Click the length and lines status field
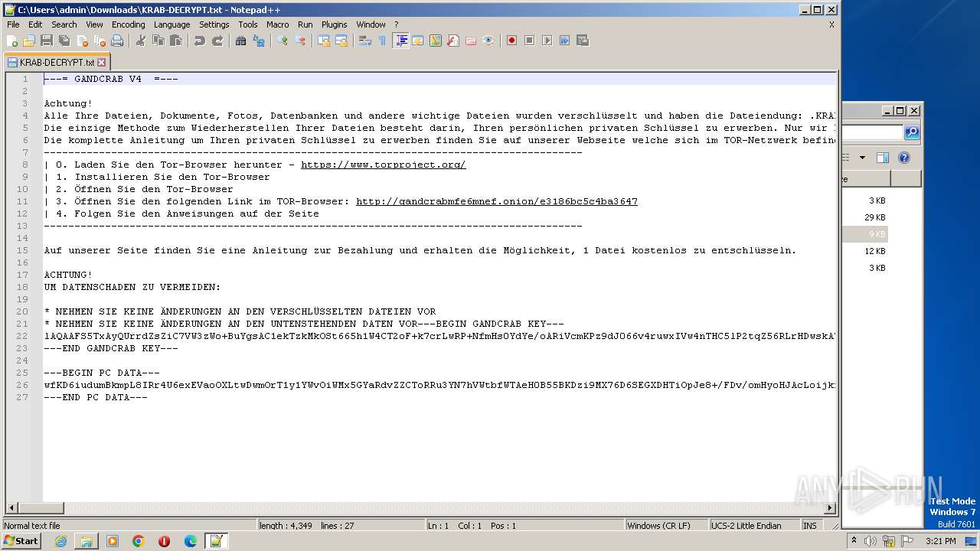The image size is (980, 551). 341,526
